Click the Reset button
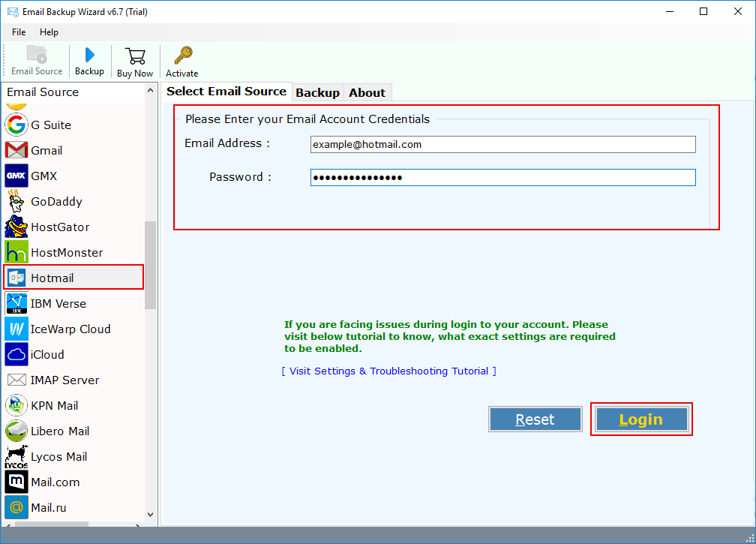Image resolution: width=756 pixels, height=544 pixels. pyautogui.click(x=535, y=419)
